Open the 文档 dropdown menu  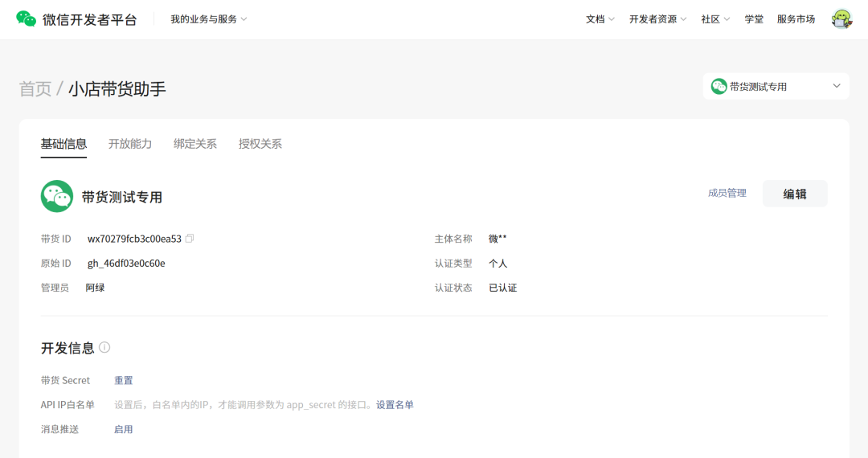pyautogui.click(x=600, y=19)
